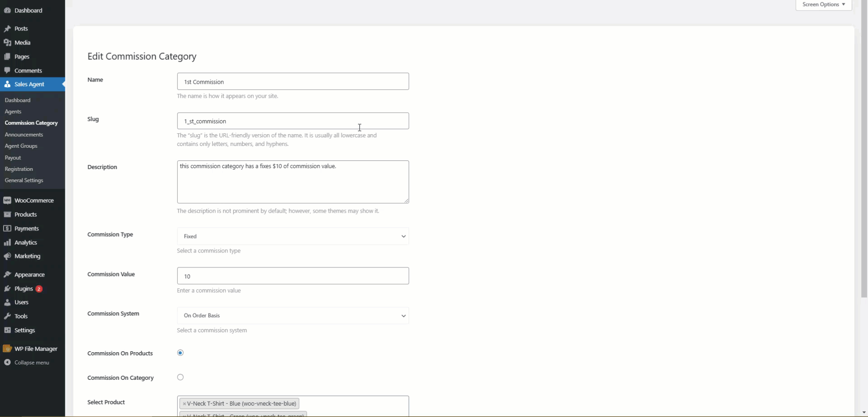
Task: Click the Products box icon
Action: coord(7,214)
